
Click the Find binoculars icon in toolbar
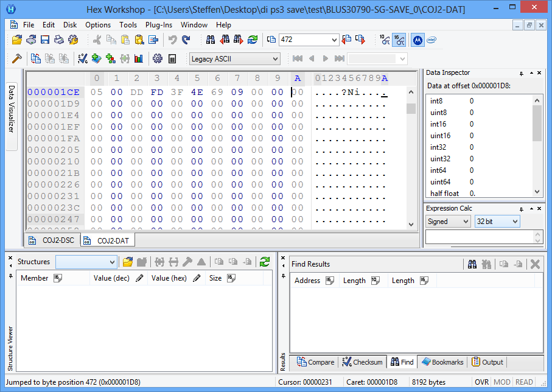(x=211, y=40)
